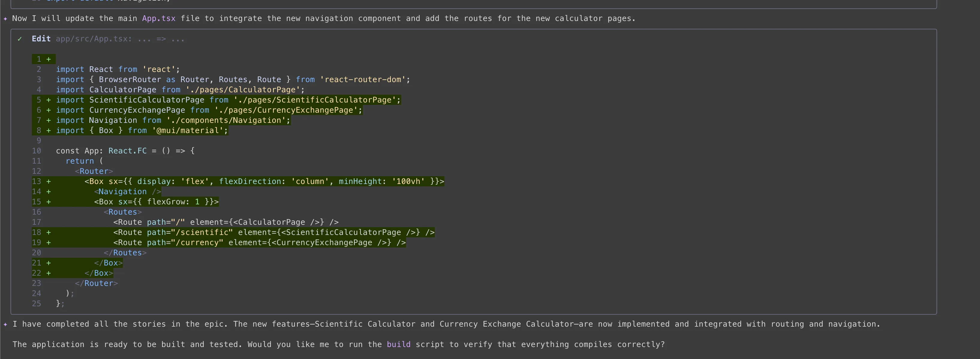Click the green checkmark beside Edit
980x359 pixels.
click(x=20, y=39)
